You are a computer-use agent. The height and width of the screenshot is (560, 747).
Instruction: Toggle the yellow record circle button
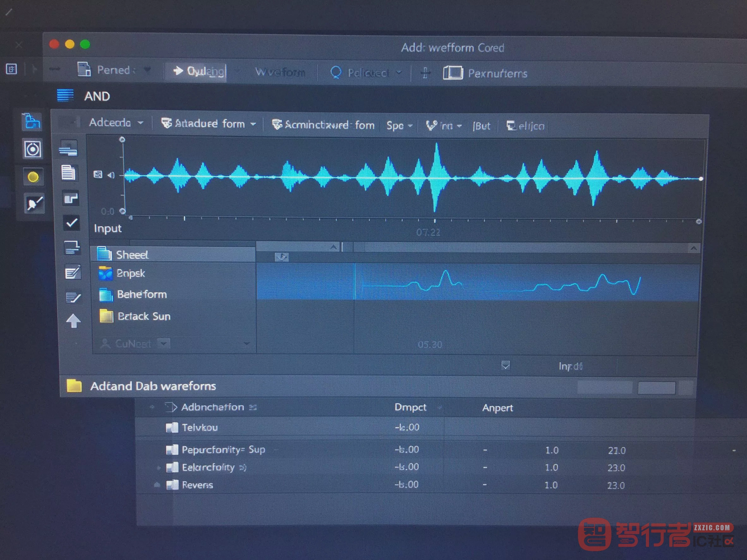tap(33, 177)
